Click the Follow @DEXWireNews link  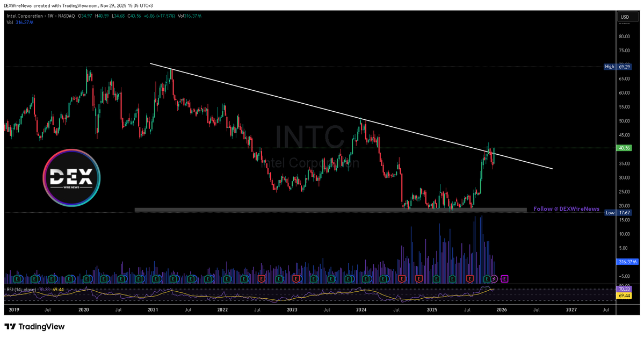click(566, 209)
